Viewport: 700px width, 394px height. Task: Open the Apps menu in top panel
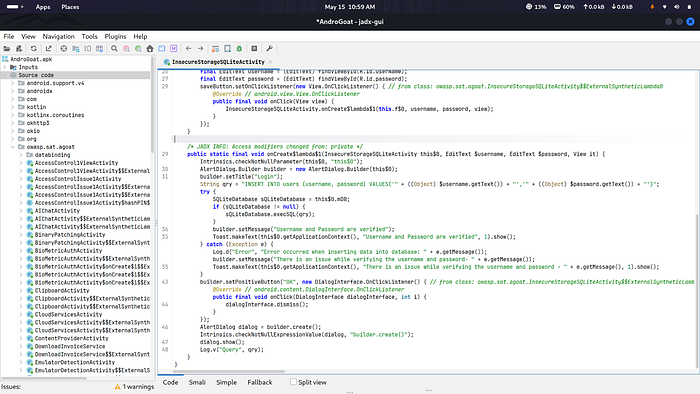point(43,7)
